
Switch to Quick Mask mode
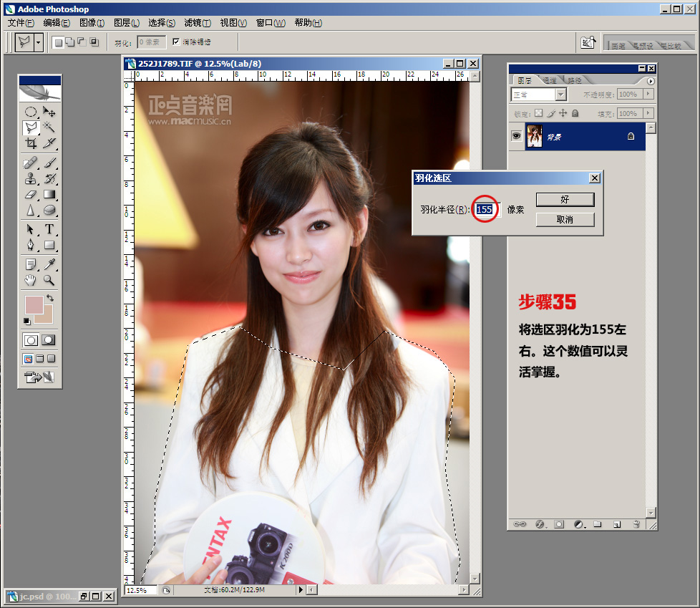pyautogui.click(x=49, y=340)
